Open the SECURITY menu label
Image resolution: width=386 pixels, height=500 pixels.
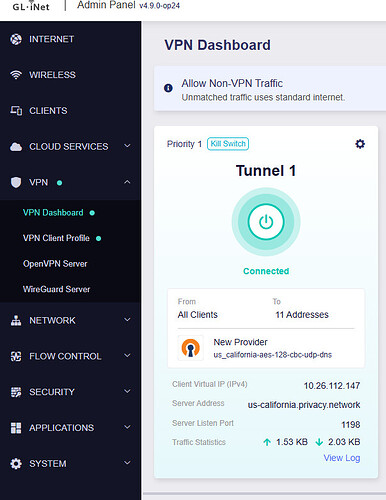(x=52, y=392)
